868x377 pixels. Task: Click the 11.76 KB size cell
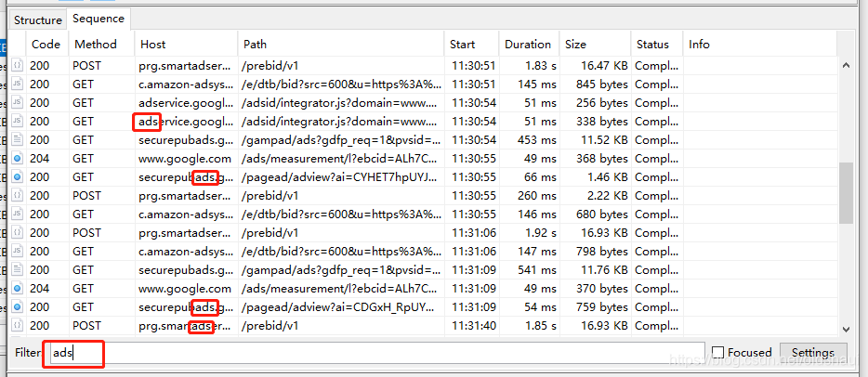595,270
